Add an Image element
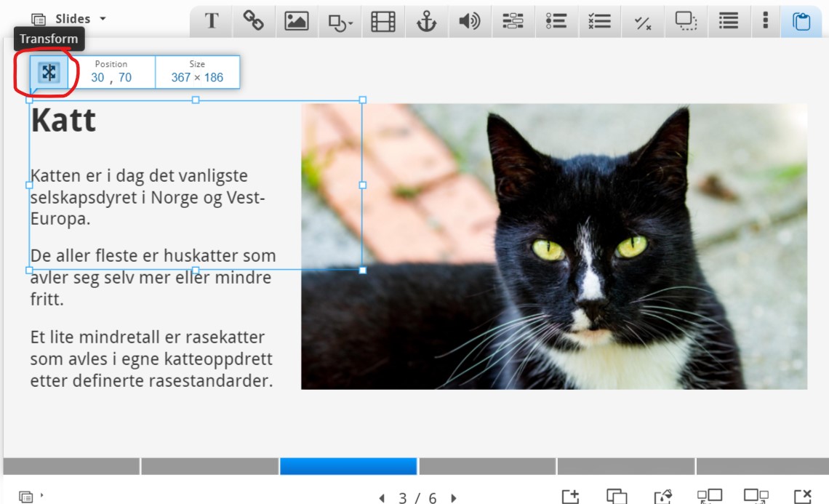Viewport: 829px width, 504px height. tap(297, 21)
